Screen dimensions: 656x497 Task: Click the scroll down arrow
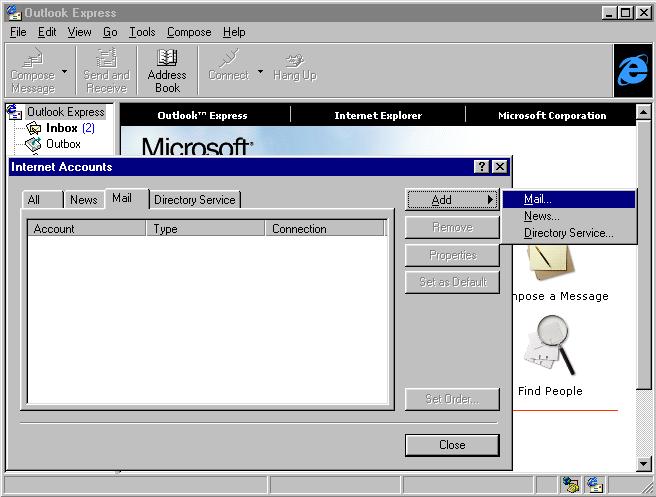(x=643, y=464)
